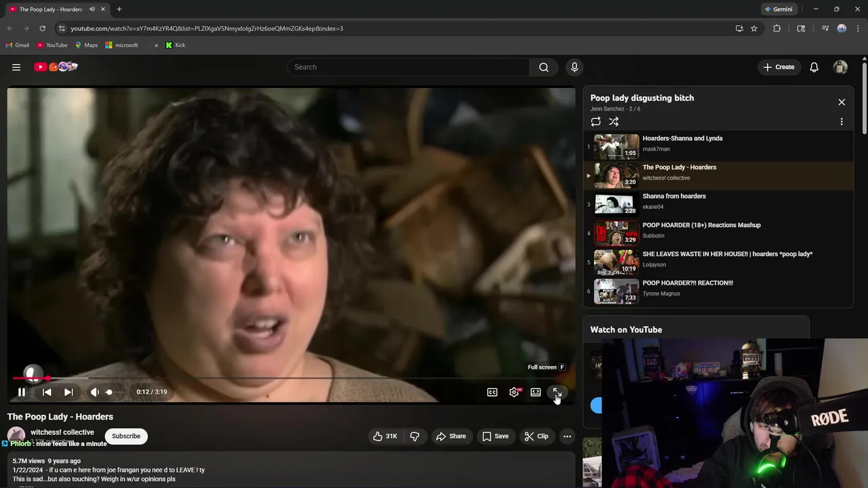Adjust the video volume slider
The image size is (868, 488).
pos(114,392)
